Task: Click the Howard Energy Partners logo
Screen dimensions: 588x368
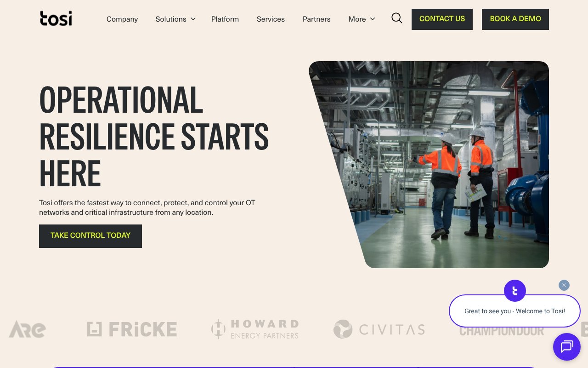Action: 255,329
